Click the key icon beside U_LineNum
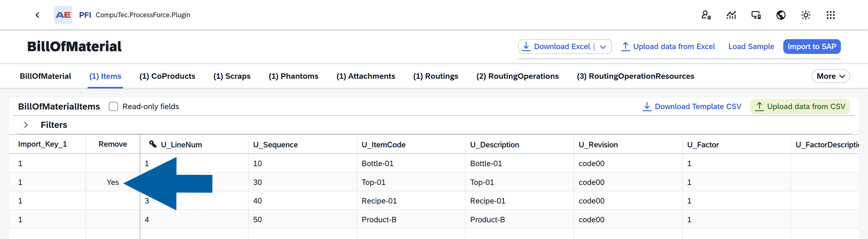This screenshot has width=868, height=239. tap(153, 144)
